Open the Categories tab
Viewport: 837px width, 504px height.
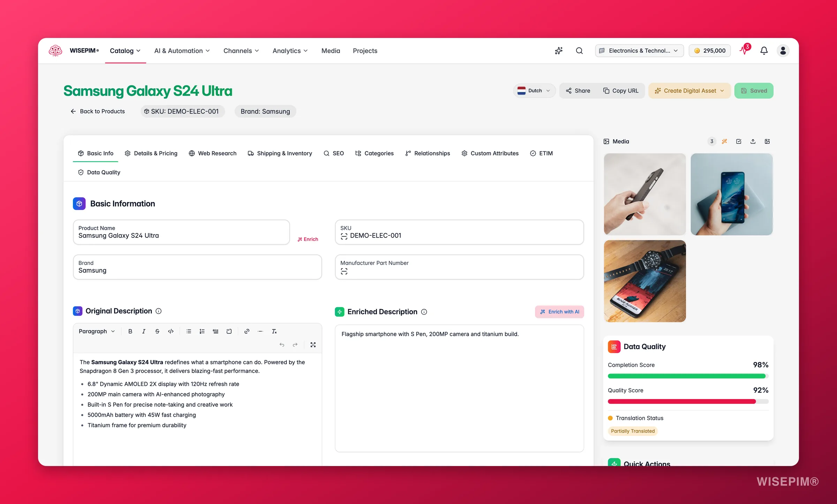(x=374, y=153)
